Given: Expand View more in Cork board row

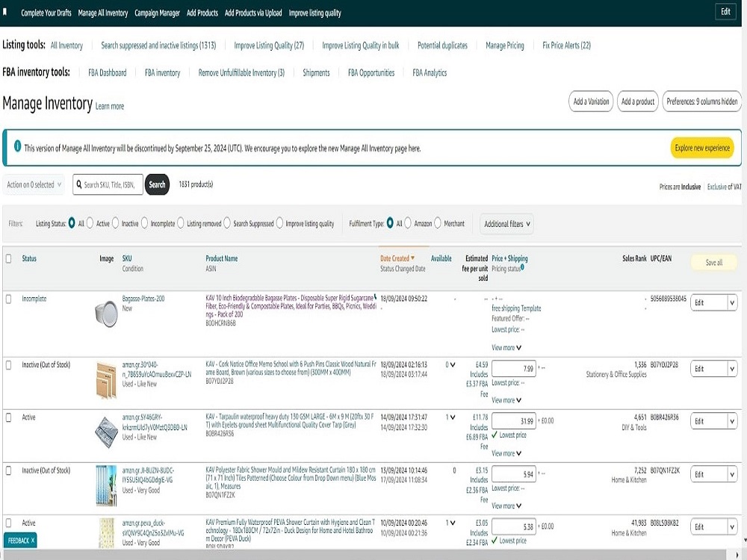Looking at the screenshot, I should [x=506, y=400].
